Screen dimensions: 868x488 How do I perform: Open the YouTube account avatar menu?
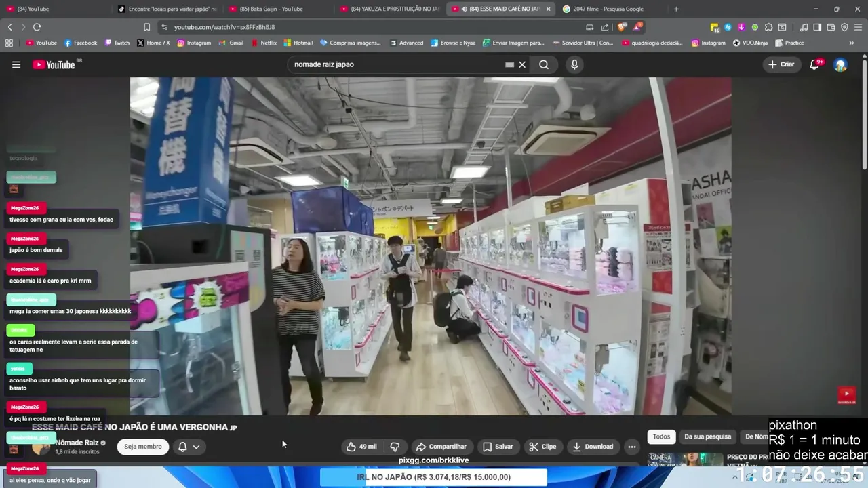[x=840, y=64]
